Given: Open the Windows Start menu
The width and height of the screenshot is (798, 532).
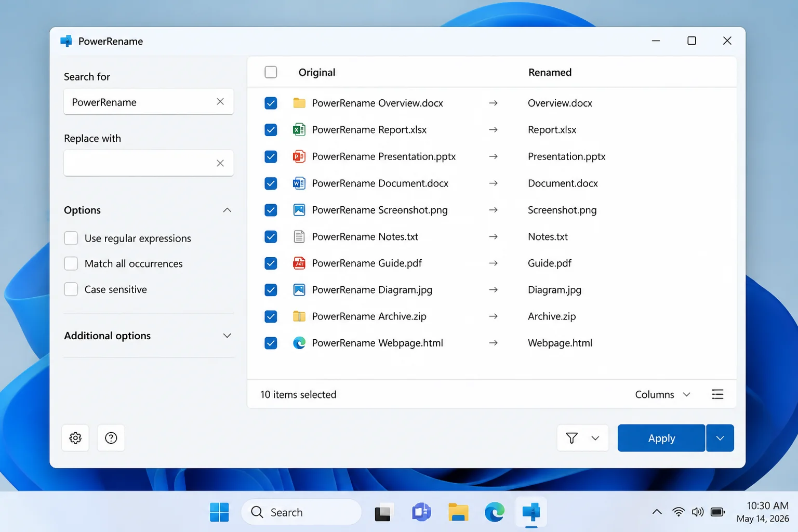Looking at the screenshot, I should coord(219,512).
